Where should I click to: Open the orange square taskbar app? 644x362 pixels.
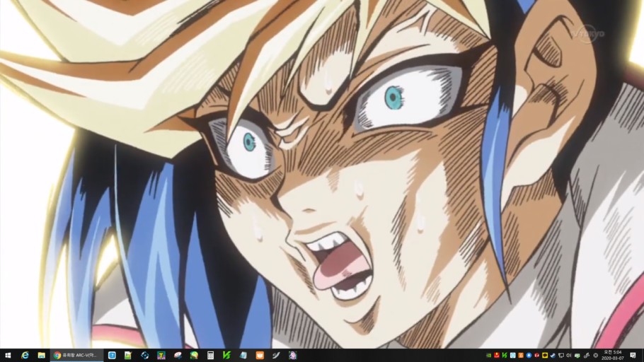click(260, 356)
